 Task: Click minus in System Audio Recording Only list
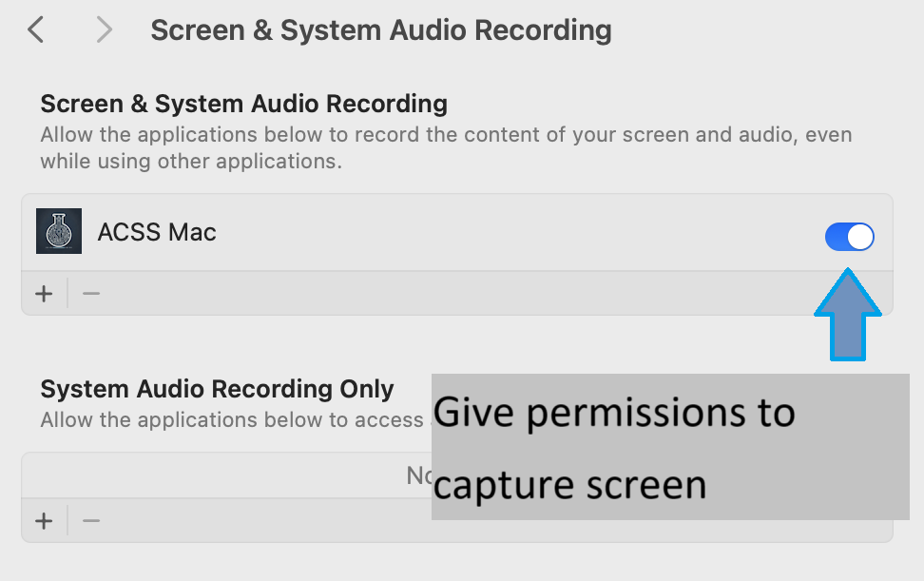tap(90, 521)
